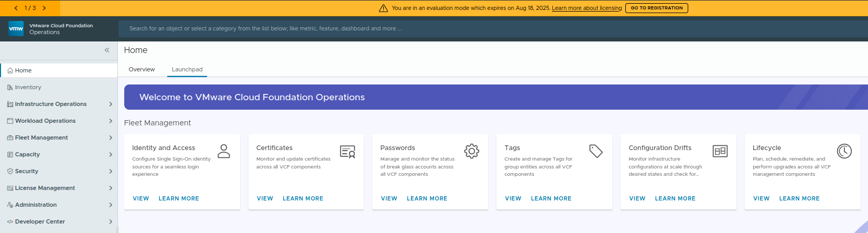Screen dimensions: 868x233
Task: Go to the previous page arrow
Action: (16, 8)
